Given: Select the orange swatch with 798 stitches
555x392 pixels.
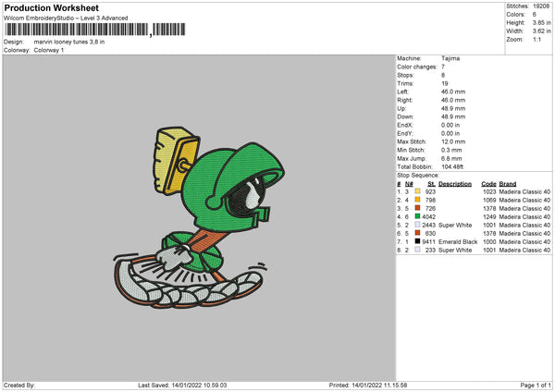Looking at the screenshot, I should 417,200.
